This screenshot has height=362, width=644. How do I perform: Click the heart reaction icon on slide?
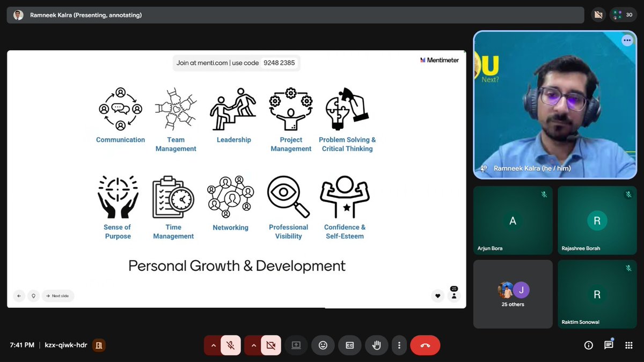tap(438, 295)
